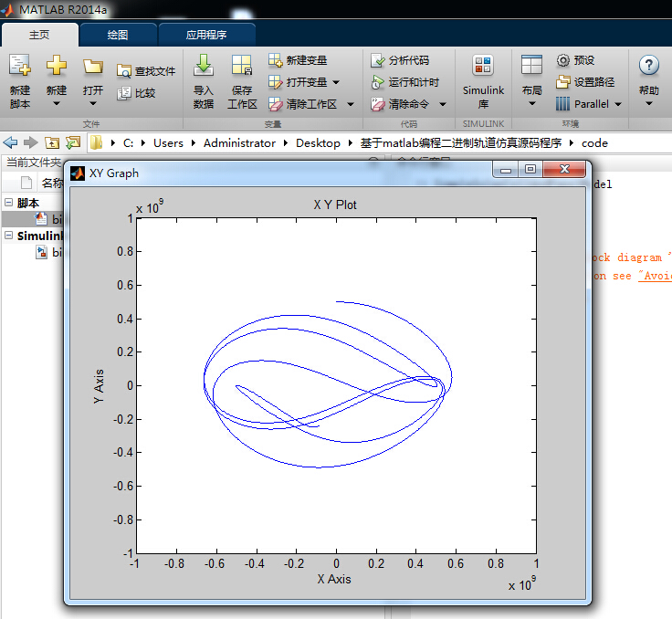Click Desktop in the address path
The height and width of the screenshot is (619, 672).
318,142
